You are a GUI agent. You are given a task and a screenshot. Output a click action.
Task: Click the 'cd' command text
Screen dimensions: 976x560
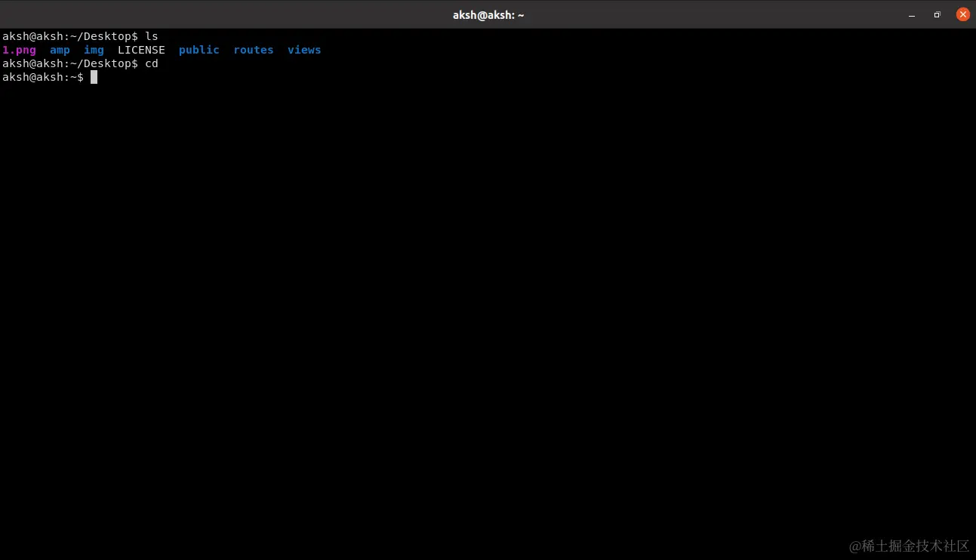152,63
